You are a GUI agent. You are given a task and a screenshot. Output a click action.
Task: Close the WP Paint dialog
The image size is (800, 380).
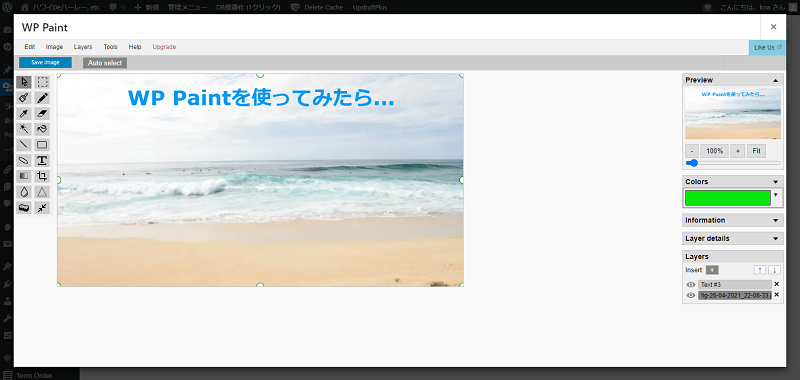click(x=773, y=27)
